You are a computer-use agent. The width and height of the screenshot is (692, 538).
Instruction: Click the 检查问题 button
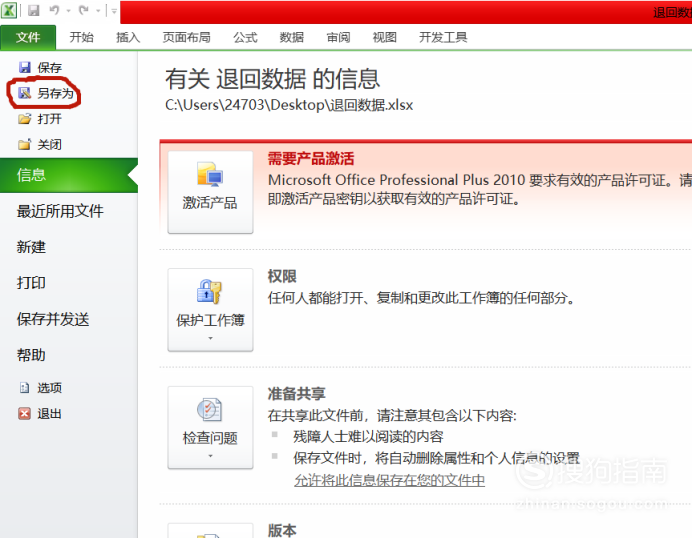tap(210, 427)
